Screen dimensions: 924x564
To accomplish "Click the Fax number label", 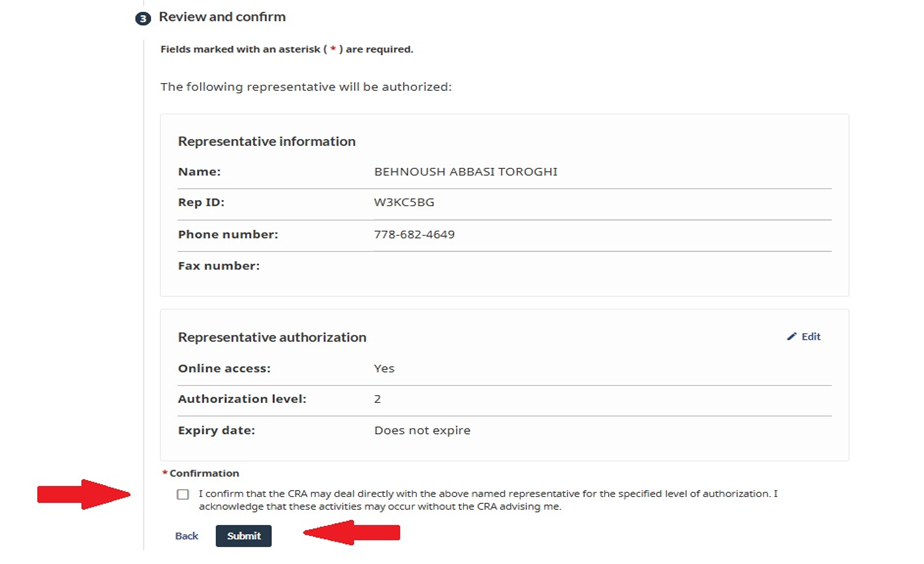I will 218,266.
